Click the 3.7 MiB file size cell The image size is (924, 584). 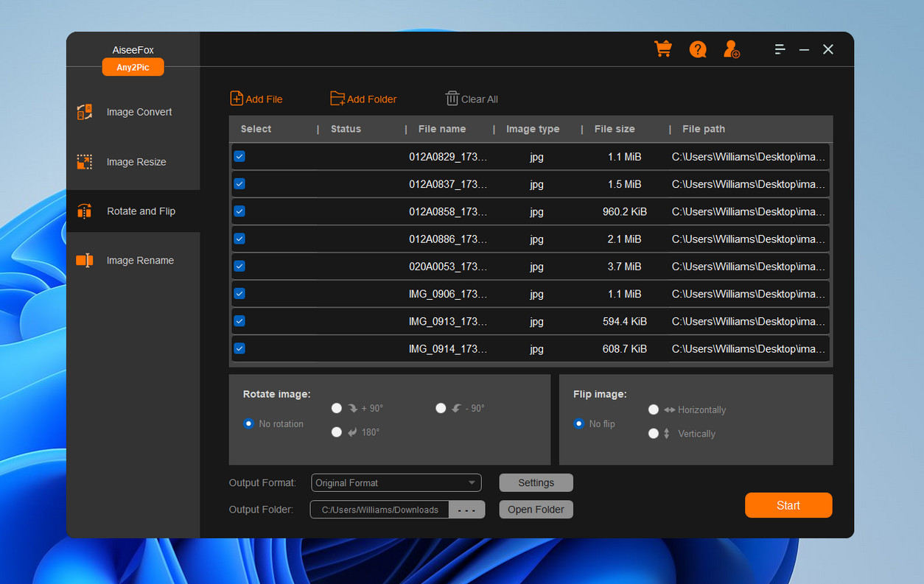[x=625, y=267]
